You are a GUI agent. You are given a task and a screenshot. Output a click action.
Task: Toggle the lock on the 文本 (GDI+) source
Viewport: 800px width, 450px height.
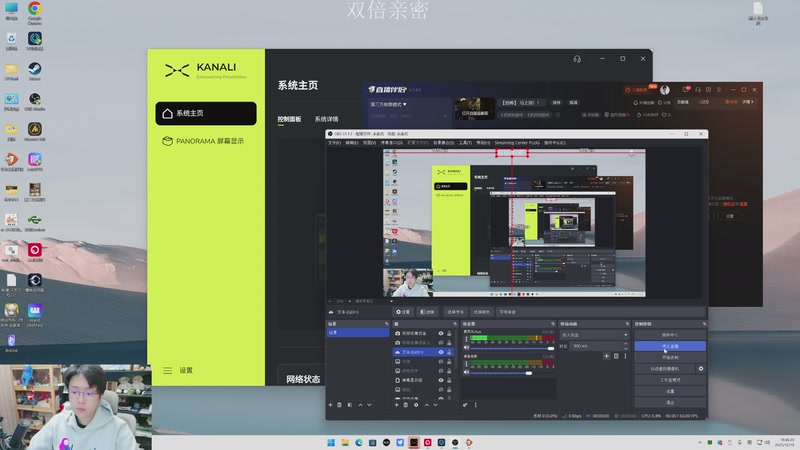449,352
